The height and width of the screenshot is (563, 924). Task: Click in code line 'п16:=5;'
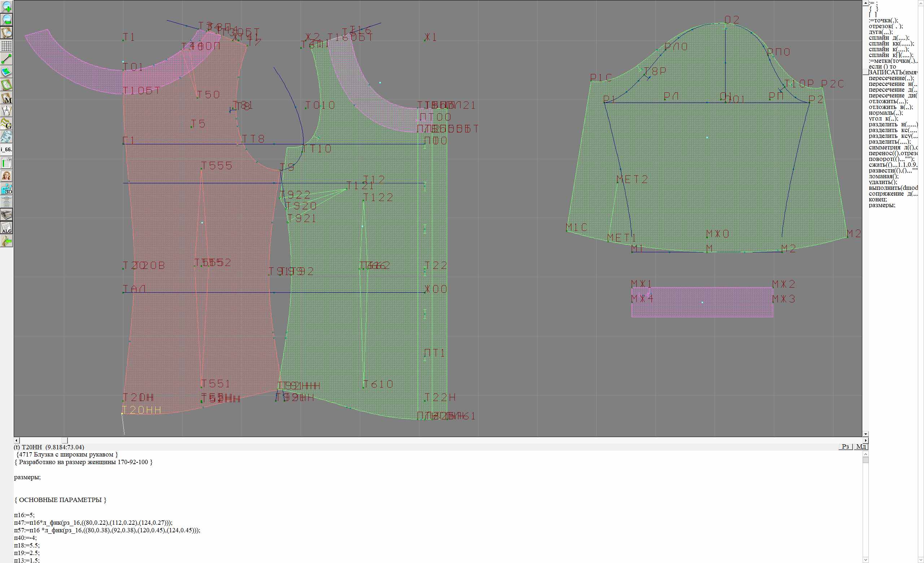click(25, 515)
